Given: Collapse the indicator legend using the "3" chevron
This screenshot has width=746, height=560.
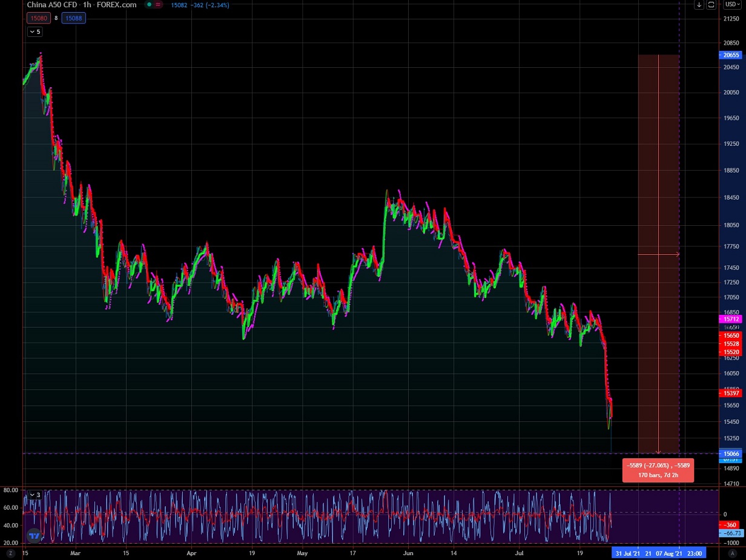Looking at the screenshot, I should tap(35, 495).
